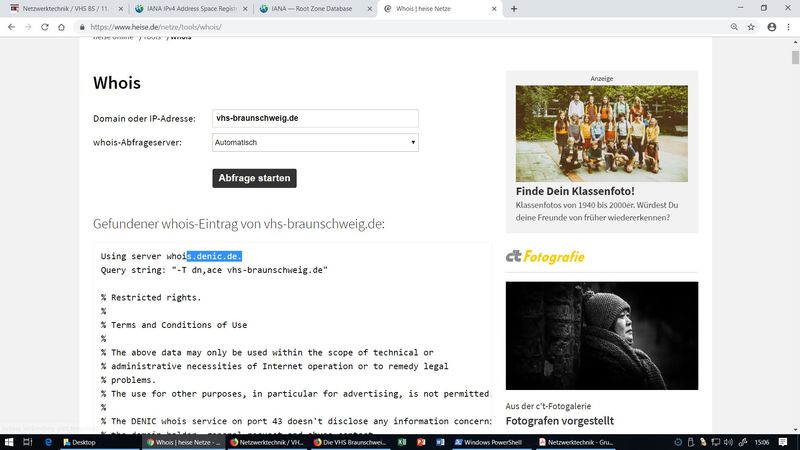Open the Windows Start menu
800x450 pixels.
(9, 442)
